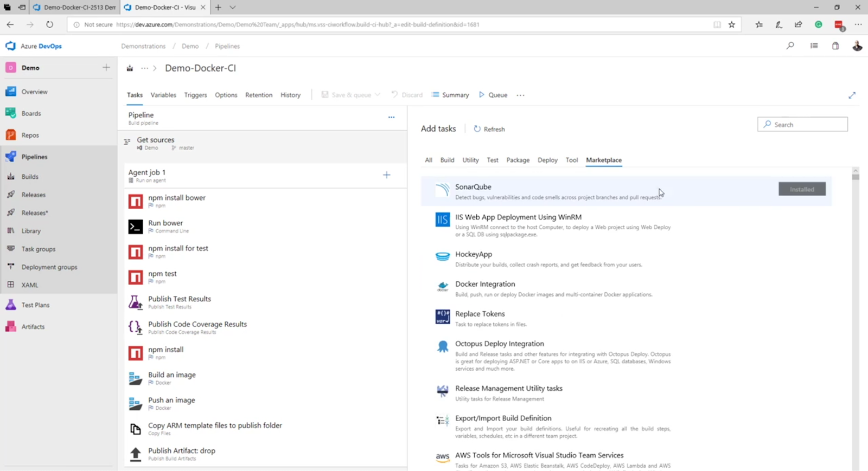Viewport: 868px width, 471px height.
Task: Open the shopping bag marketplace icon
Action: coord(835,46)
